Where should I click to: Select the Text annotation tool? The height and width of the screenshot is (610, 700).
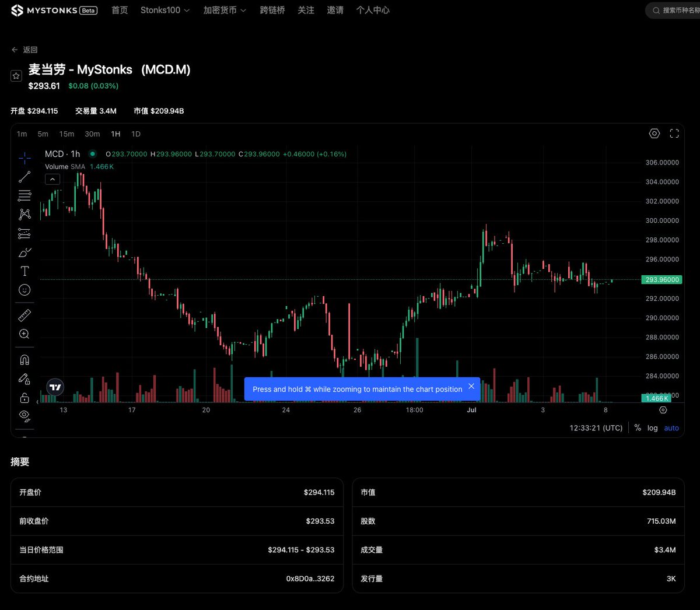(x=24, y=271)
